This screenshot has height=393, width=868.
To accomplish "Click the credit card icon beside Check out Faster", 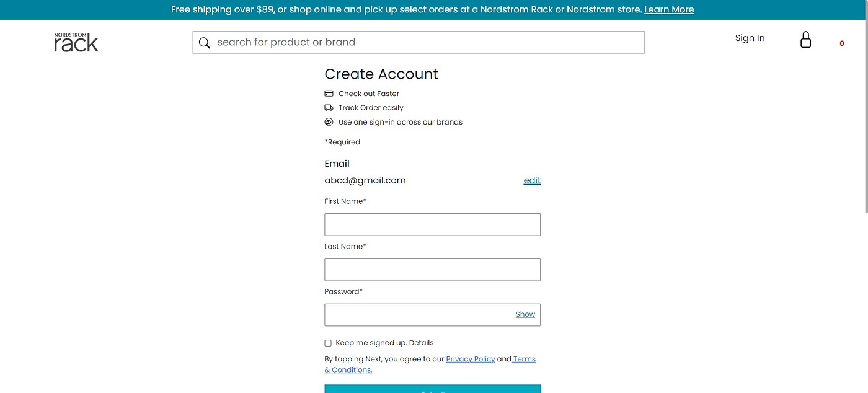I will pyautogui.click(x=329, y=94).
